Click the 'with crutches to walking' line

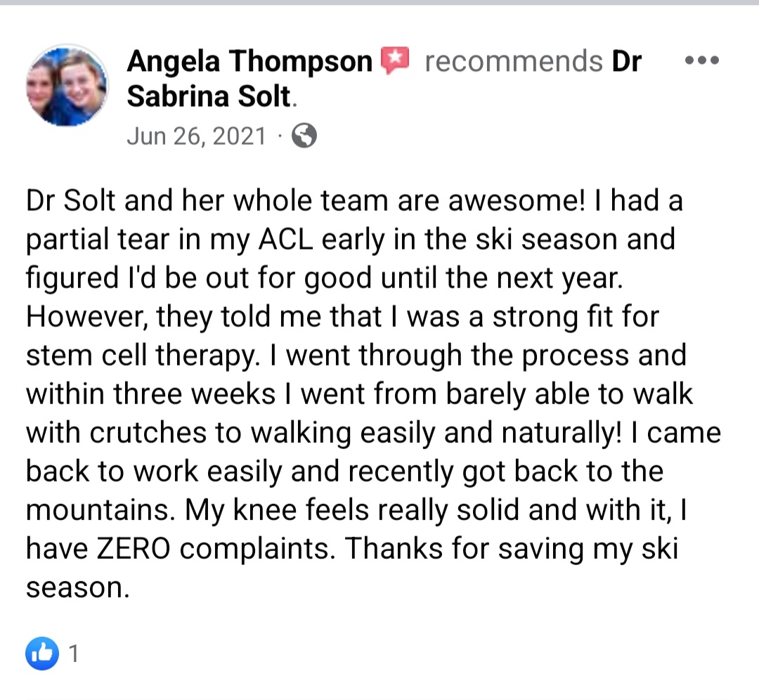[373, 432]
